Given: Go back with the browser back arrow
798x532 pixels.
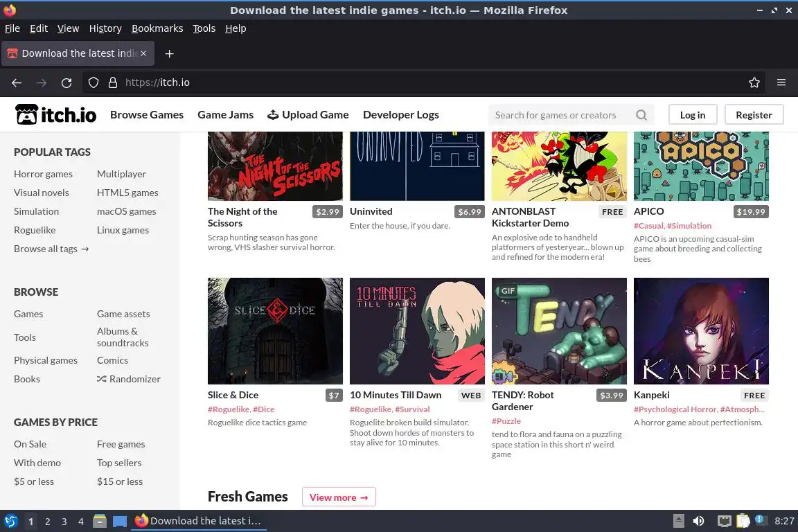Looking at the screenshot, I should coord(17,82).
